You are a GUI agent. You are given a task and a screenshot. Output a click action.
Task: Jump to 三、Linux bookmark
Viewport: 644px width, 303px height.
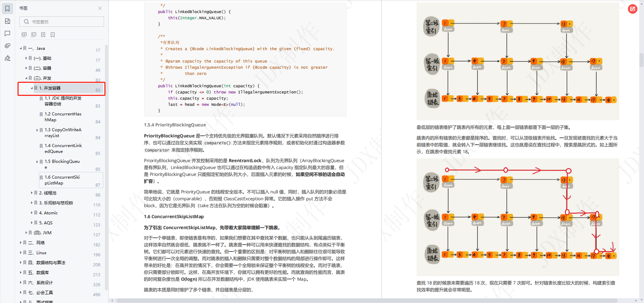click(x=37, y=253)
